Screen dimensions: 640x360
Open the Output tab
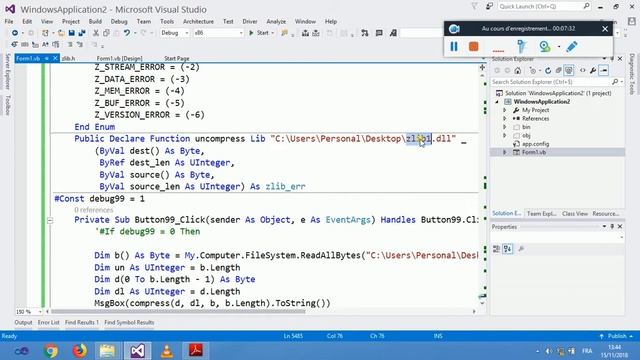23,322
